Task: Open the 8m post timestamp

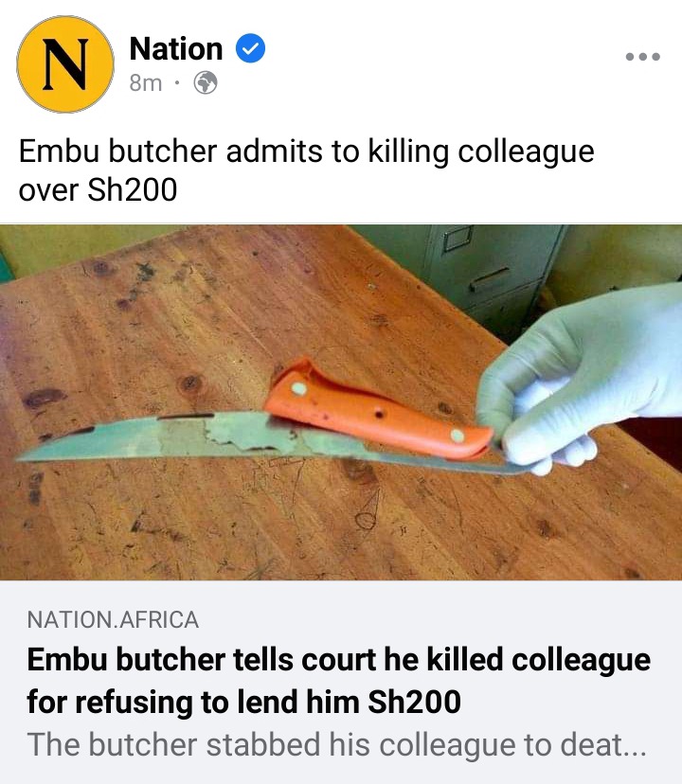Action: coord(146,83)
